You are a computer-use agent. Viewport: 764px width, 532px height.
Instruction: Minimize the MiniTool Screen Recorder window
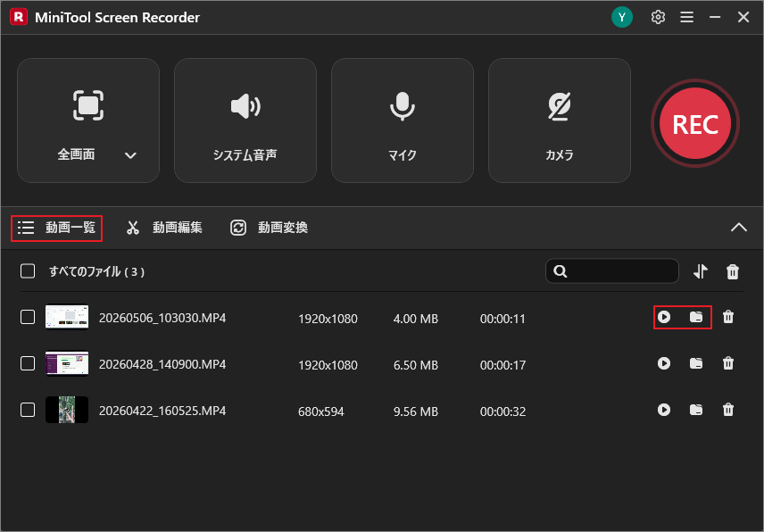tap(715, 17)
